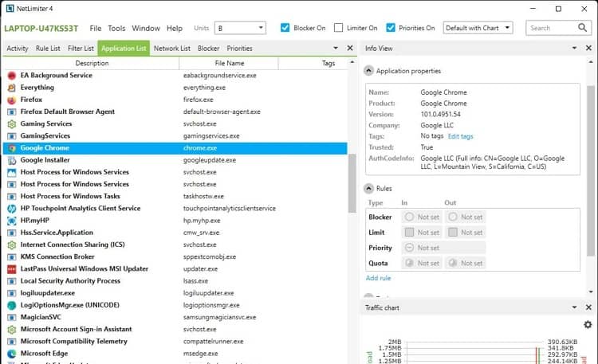Click the Firefox icon in the list
This screenshot has width=598, height=364.
click(x=12, y=100)
